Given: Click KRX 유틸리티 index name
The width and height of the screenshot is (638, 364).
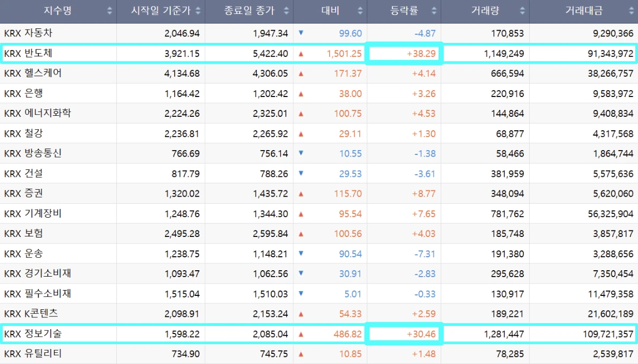Looking at the screenshot, I should point(33,354).
